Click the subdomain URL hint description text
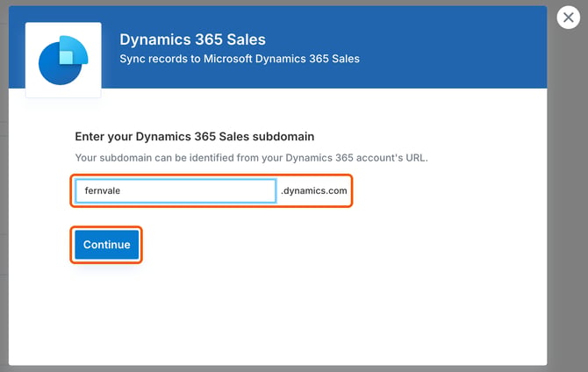This screenshot has height=372, width=588. [251, 158]
